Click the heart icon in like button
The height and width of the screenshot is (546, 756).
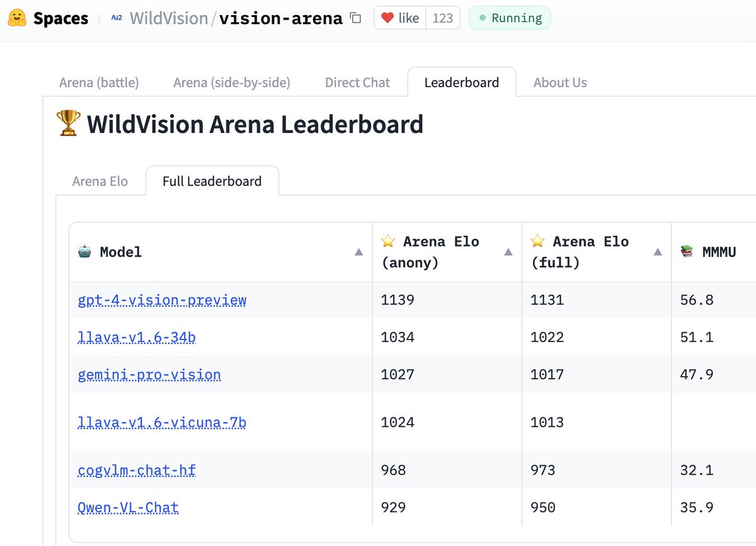coord(387,18)
